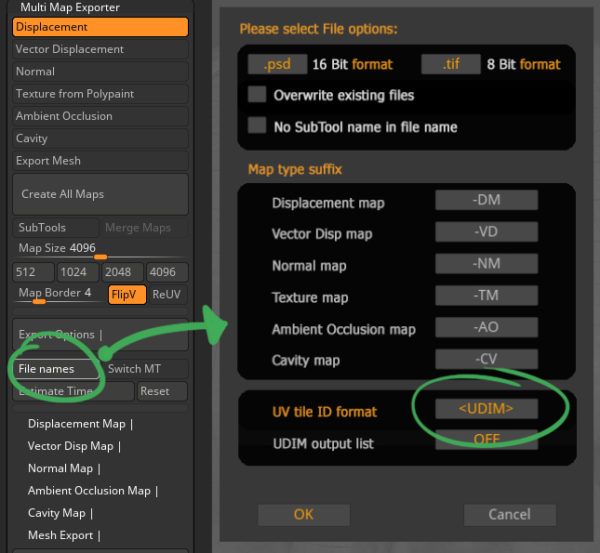Set map size preset to 4096
This screenshot has width=600, height=553.
click(167, 272)
